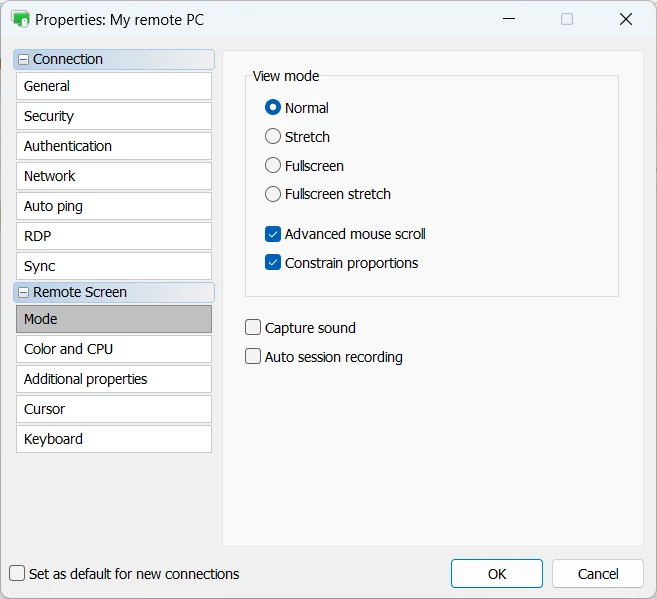This screenshot has width=657, height=599.
Task: Open the Security settings page
Action: point(113,116)
